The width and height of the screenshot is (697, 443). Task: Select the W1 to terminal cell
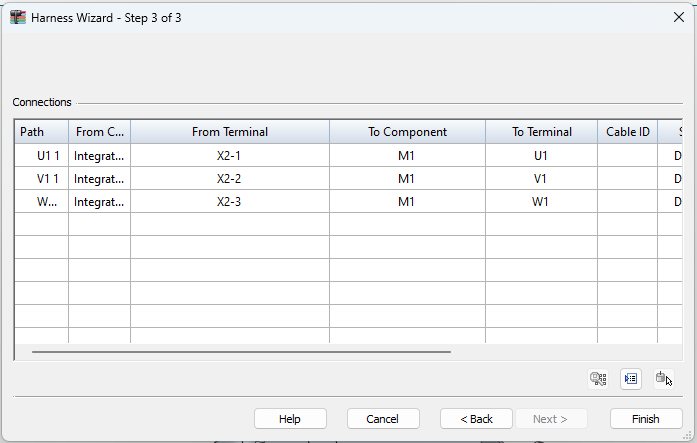(x=541, y=202)
